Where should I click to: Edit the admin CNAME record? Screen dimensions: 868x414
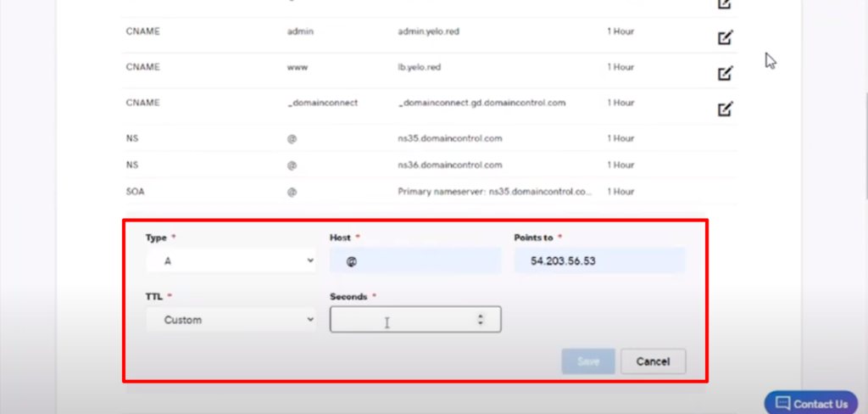[725, 37]
